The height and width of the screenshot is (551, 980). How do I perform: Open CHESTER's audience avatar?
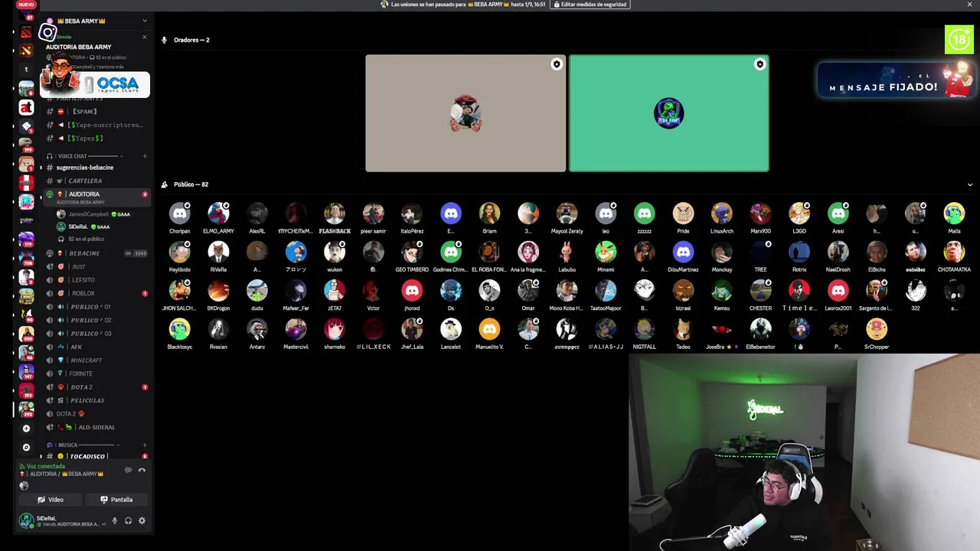[760, 291]
